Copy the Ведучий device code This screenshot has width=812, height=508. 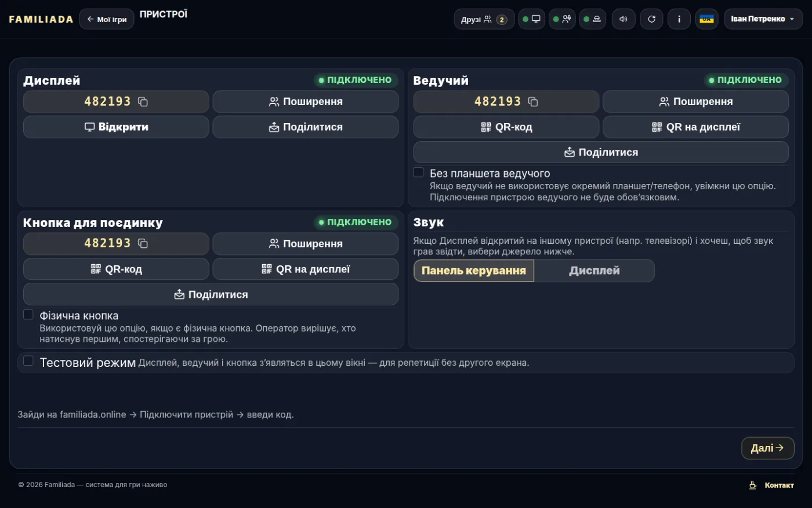point(533,102)
